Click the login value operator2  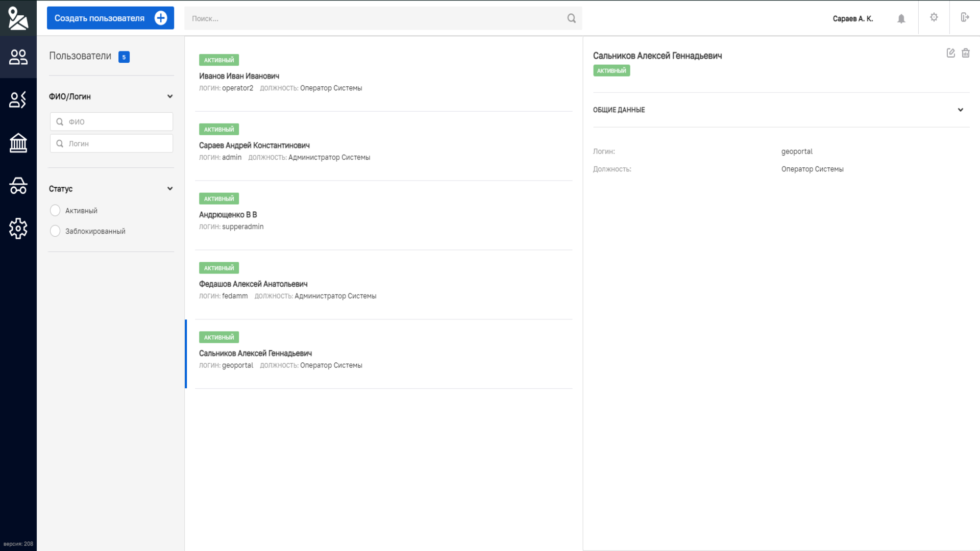click(x=237, y=88)
